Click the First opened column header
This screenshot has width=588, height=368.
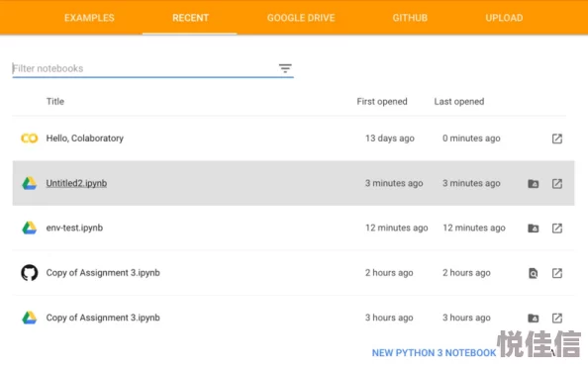[382, 102]
